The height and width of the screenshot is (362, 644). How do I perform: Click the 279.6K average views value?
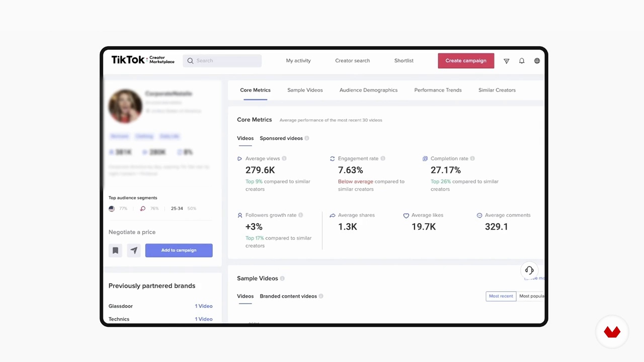coord(260,170)
